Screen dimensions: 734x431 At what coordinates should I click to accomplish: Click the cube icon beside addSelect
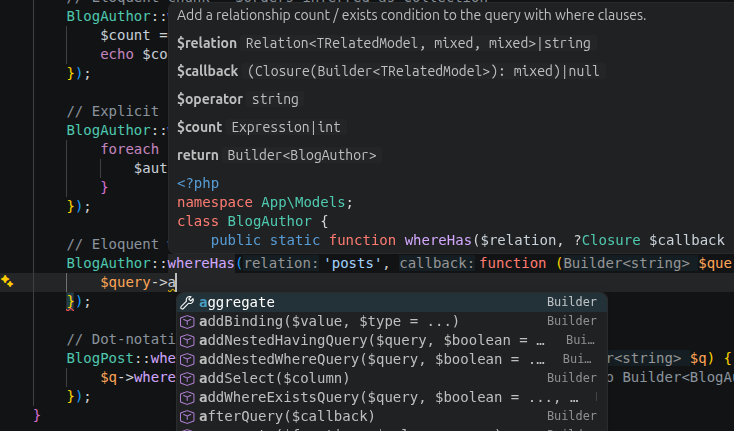tap(187, 379)
